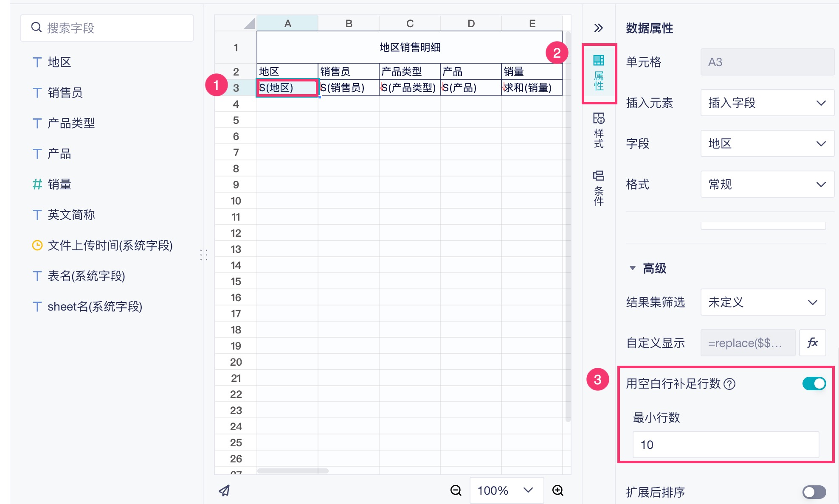Collapse the 高级 advanced section
The image size is (839, 504).
point(632,268)
